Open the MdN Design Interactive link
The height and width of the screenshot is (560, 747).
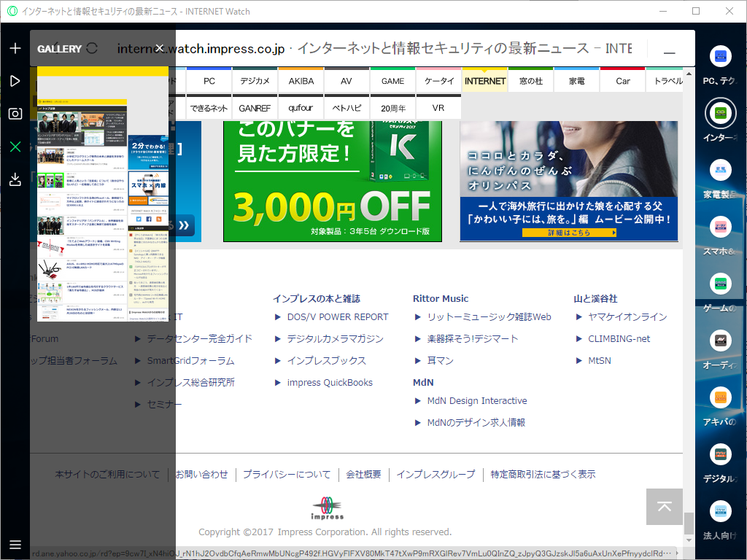click(477, 400)
